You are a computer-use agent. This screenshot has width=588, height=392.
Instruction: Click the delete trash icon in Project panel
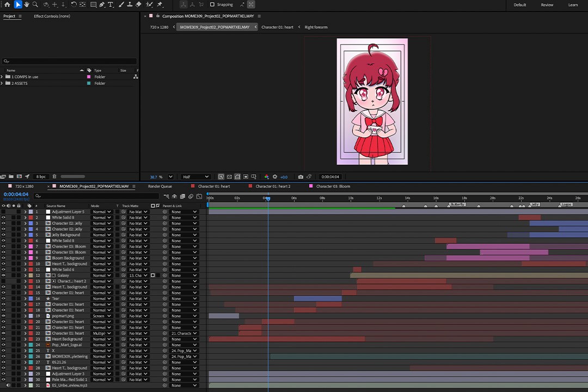coord(54,176)
